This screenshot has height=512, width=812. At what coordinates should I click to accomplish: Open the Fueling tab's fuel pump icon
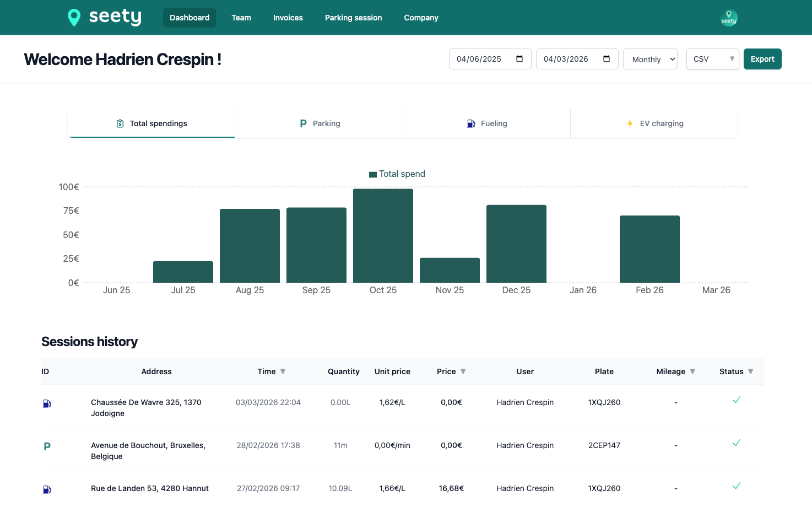click(471, 123)
